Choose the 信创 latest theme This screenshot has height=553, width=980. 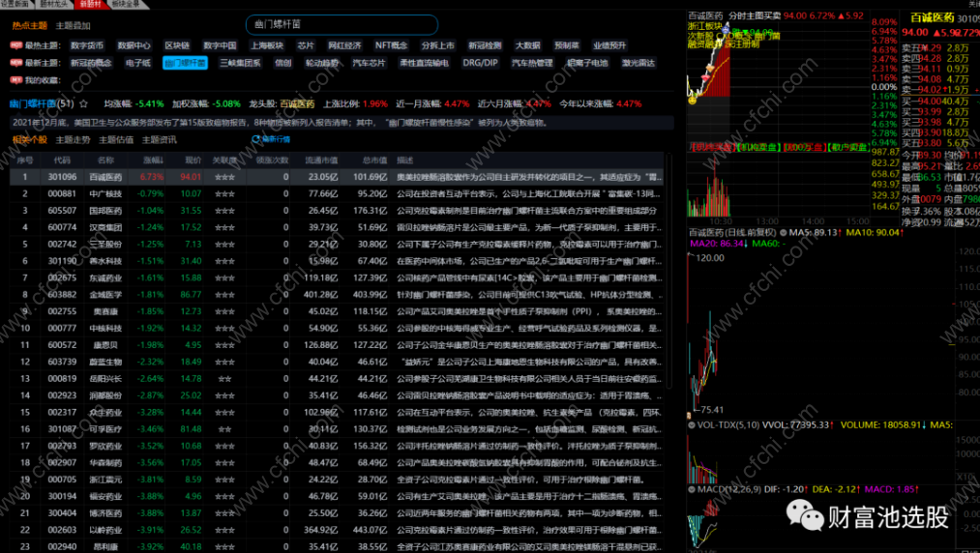283,63
